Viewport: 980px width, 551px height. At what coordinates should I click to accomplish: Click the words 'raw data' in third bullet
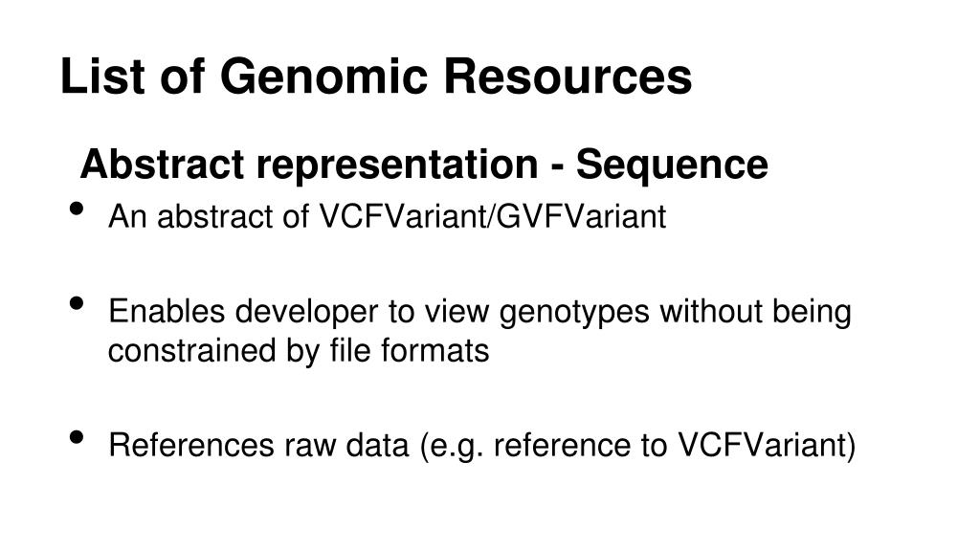coord(346,446)
